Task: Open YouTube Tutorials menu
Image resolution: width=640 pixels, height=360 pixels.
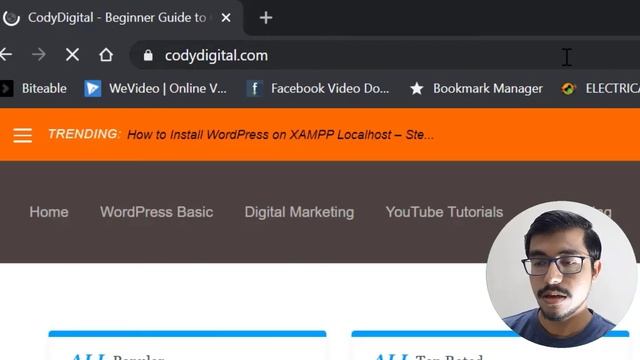Action: click(444, 212)
